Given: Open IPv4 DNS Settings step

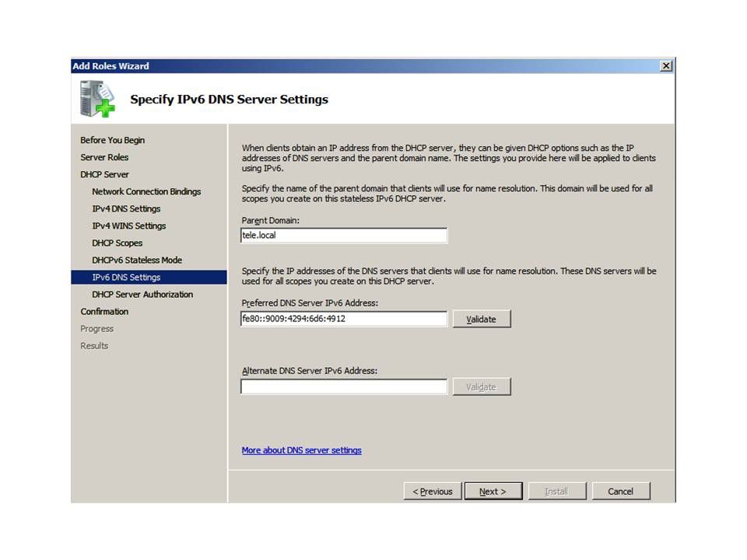Looking at the screenshot, I should (x=126, y=208).
